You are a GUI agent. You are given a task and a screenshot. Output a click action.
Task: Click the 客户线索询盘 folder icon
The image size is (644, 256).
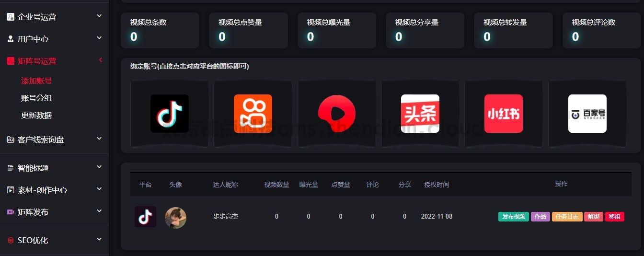[11, 140]
